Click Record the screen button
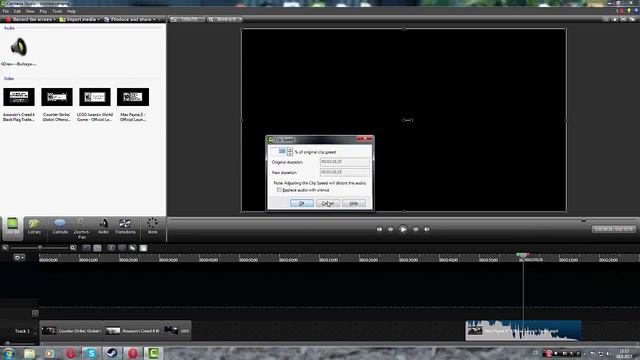 pyautogui.click(x=29, y=19)
